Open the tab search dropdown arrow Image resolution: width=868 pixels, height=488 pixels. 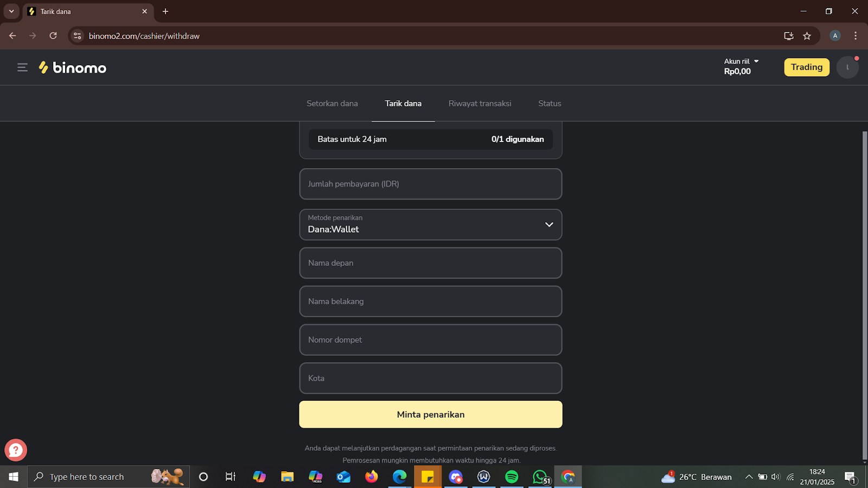pyautogui.click(x=11, y=11)
